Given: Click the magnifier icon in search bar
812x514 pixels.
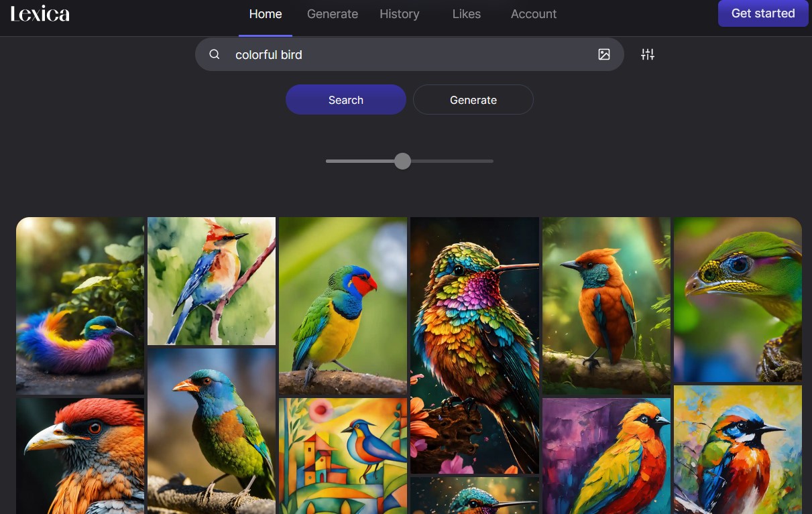Looking at the screenshot, I should (215, 54).
